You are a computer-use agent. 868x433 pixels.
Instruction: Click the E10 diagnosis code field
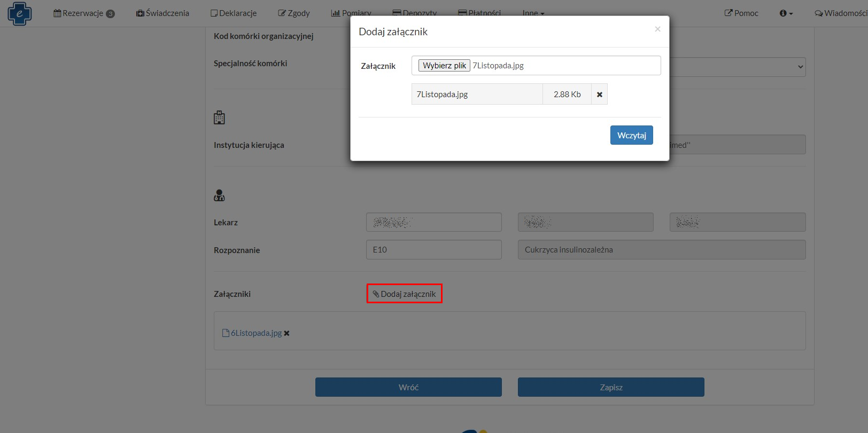pyautogui.click(x=433, y=250)
